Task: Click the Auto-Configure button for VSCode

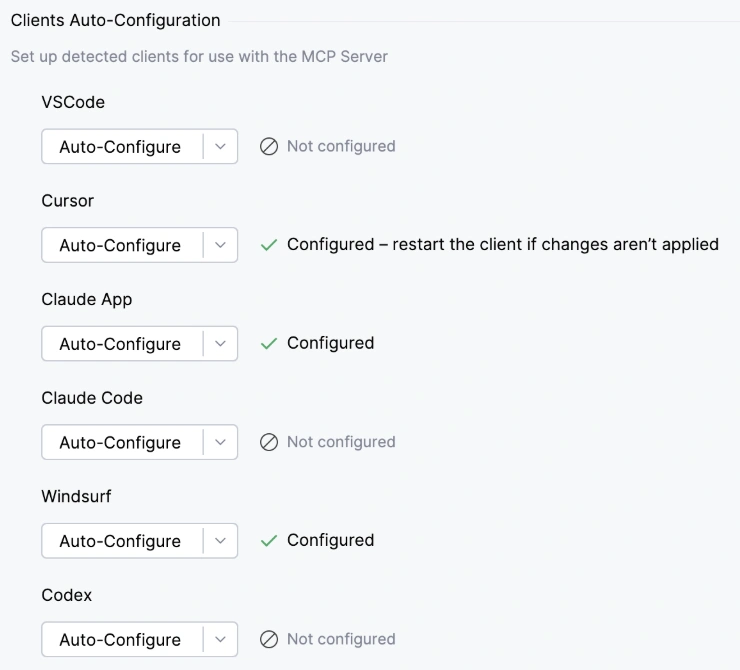Action: tap(120, 147)
